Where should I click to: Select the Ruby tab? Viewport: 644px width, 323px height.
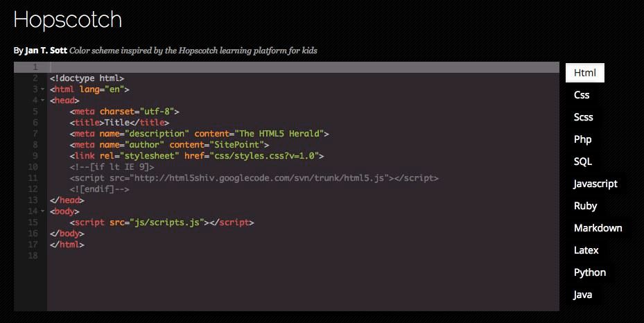coord(585,206)
